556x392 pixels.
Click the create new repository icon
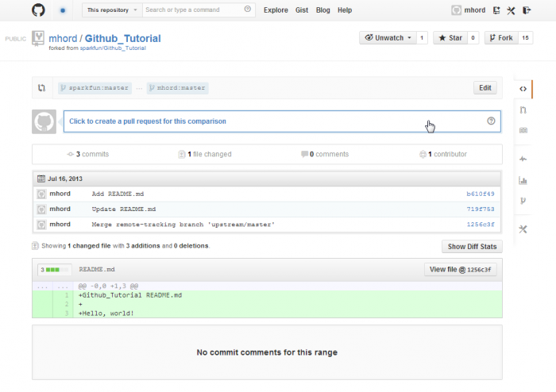click(496, 10)
